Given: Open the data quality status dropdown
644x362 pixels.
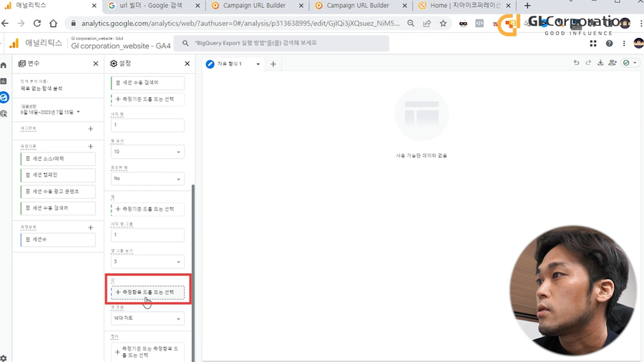Looking at the screenshot, I should point(630,63).
